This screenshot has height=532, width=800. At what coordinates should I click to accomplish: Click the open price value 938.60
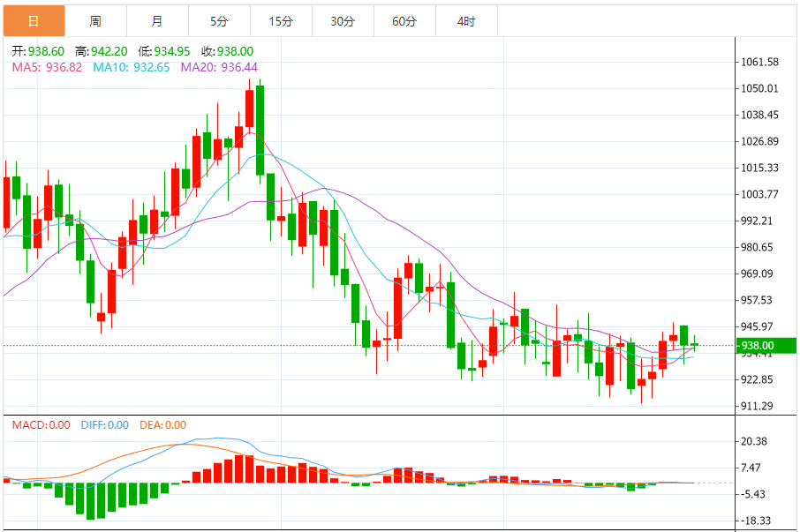point(46,51)
